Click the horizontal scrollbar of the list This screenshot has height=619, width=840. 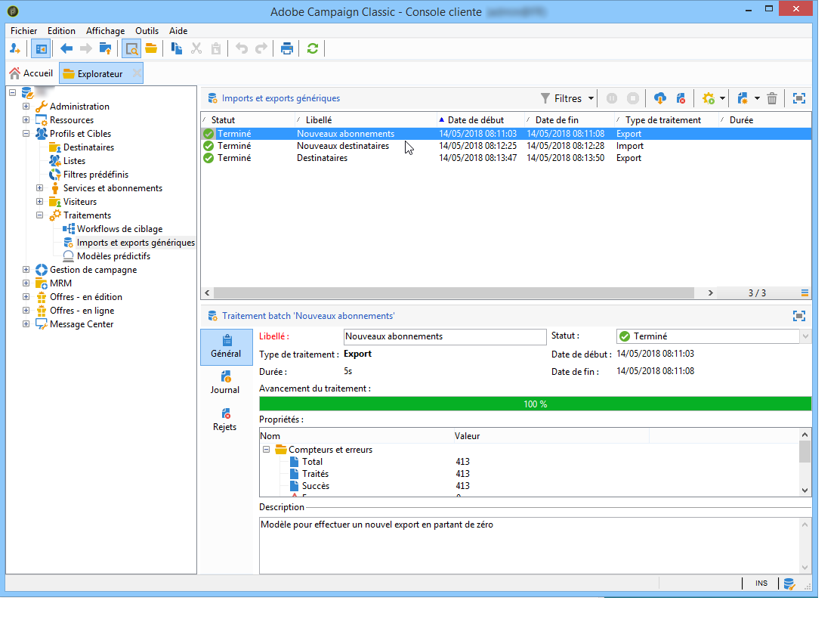(454, 293)
